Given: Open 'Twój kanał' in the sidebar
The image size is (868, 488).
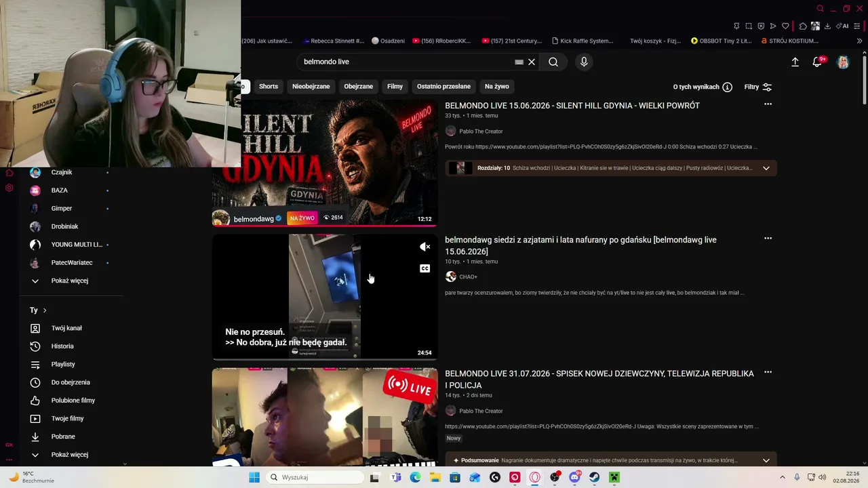Looking at the screenshot, I should [x=66, y=328].
